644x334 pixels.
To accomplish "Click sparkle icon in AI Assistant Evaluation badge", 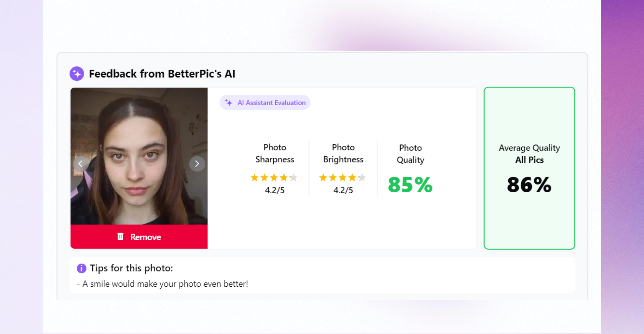I will 228,102.
